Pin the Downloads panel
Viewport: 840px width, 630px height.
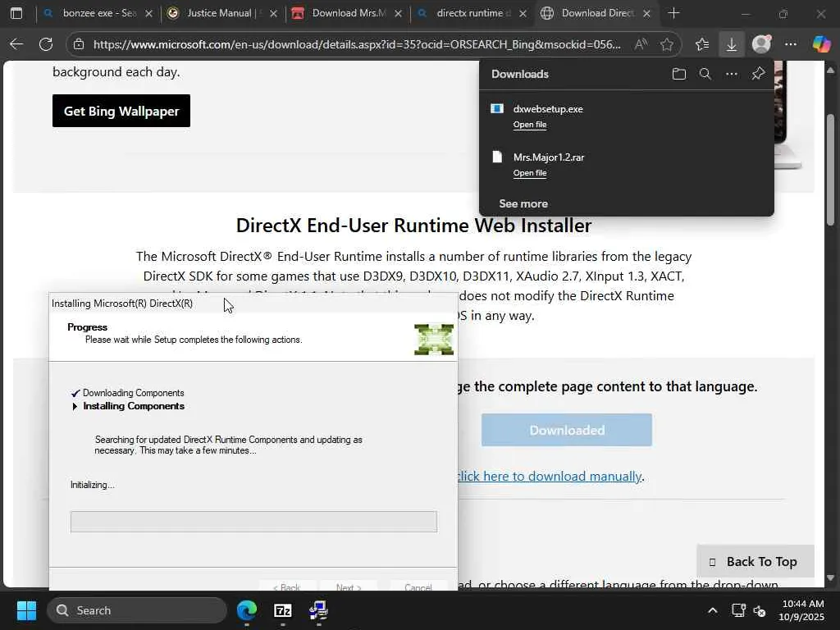coord(758,74)
